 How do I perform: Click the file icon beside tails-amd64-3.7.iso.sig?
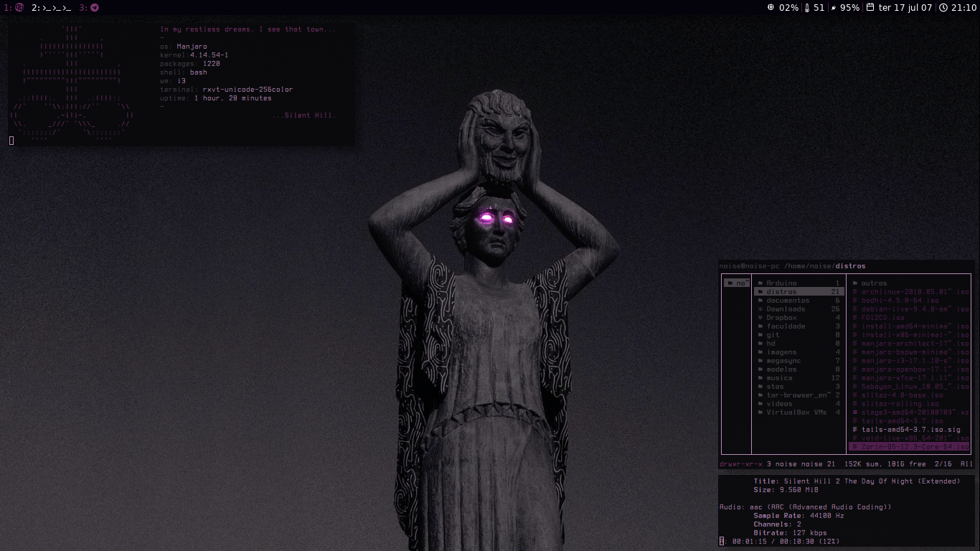coord(855,430)
